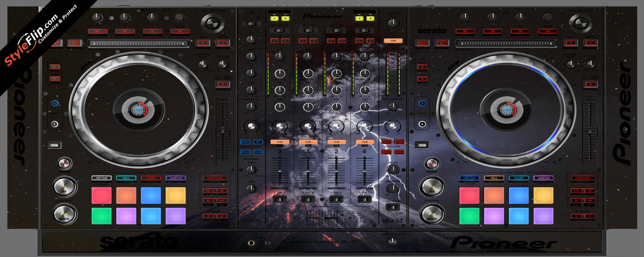Click left deck PARAMETER right arrow

pos(222,216)
